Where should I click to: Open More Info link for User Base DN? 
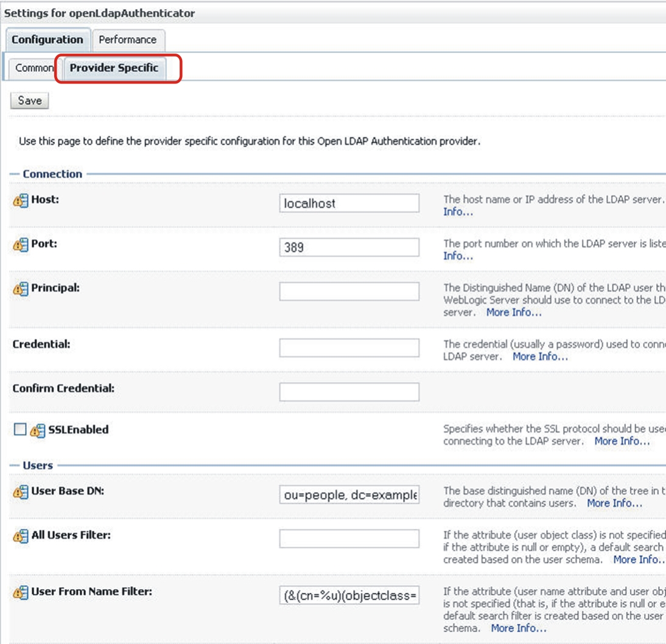[615, 503]
